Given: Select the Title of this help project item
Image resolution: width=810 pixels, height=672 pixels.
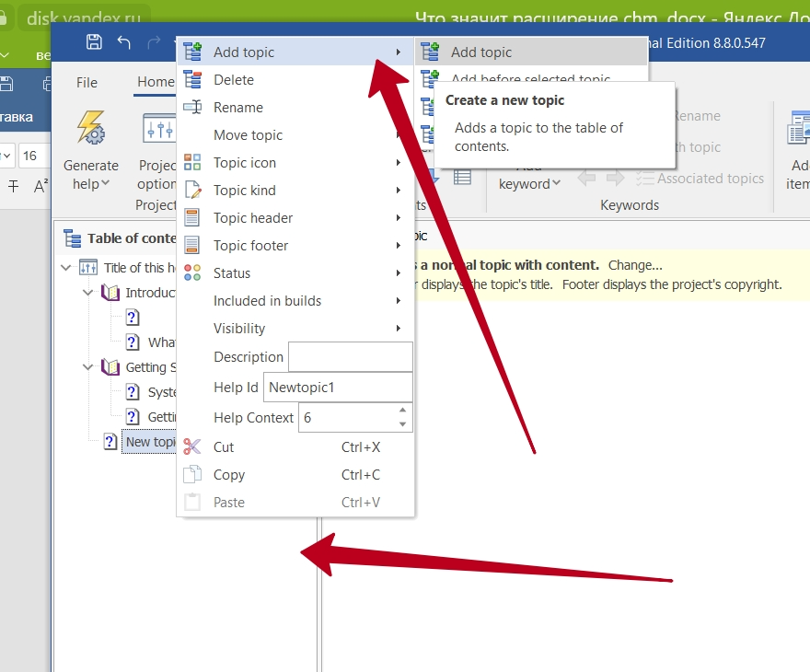Looking at the screenshot, I should (140, 268).
